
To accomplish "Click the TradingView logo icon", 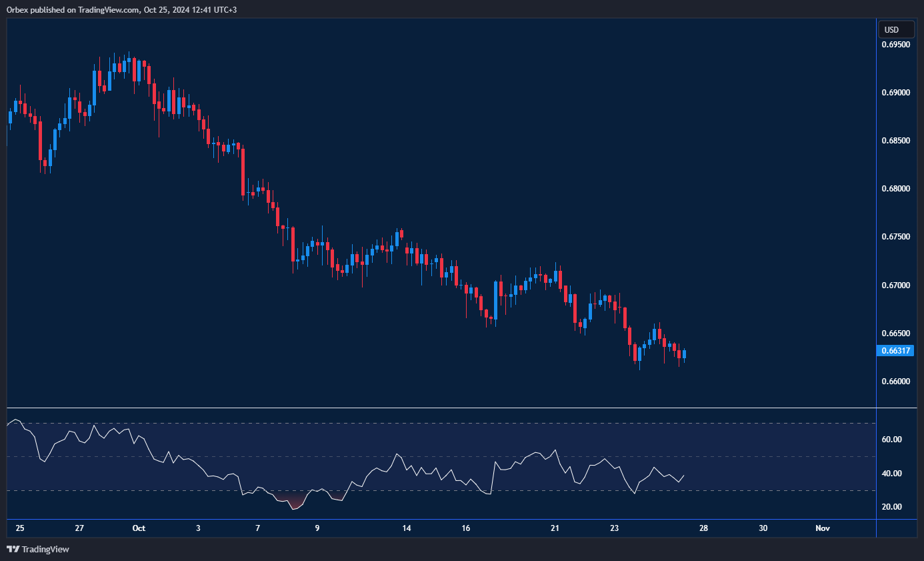I will (13, 549).
